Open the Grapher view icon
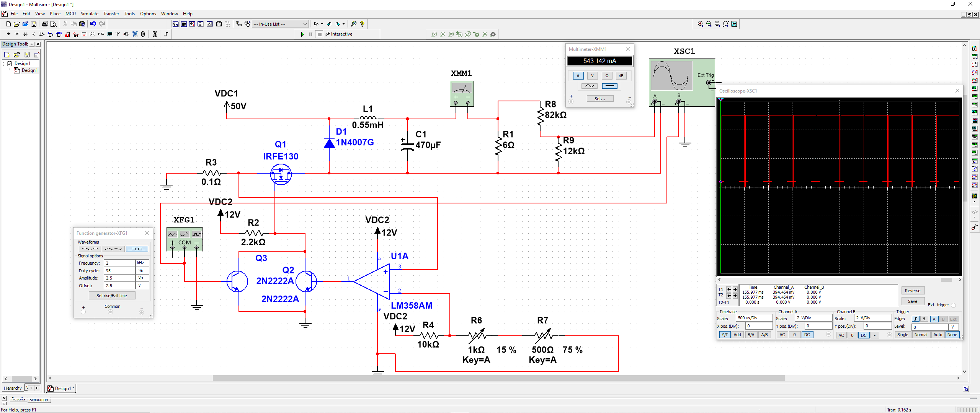 click(x=209, y=24)
